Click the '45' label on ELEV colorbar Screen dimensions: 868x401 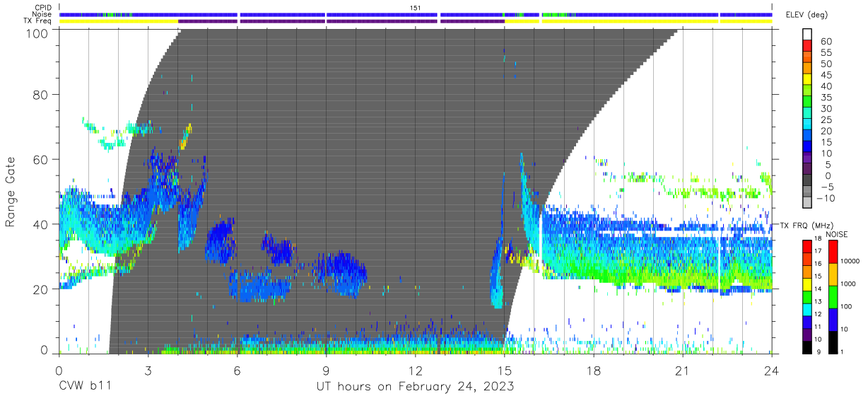pyautogui.click(x=826, y=75)
